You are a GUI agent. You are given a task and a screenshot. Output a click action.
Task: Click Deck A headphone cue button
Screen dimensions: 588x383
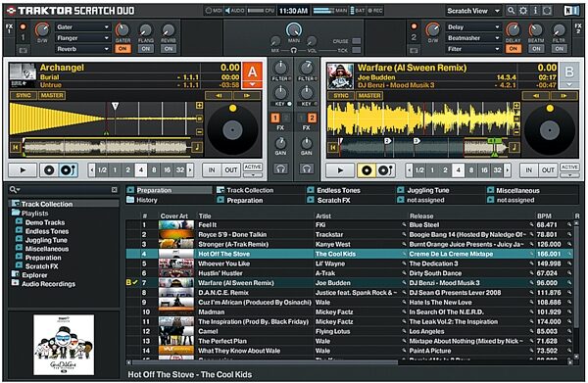click(x=280, y=168)
